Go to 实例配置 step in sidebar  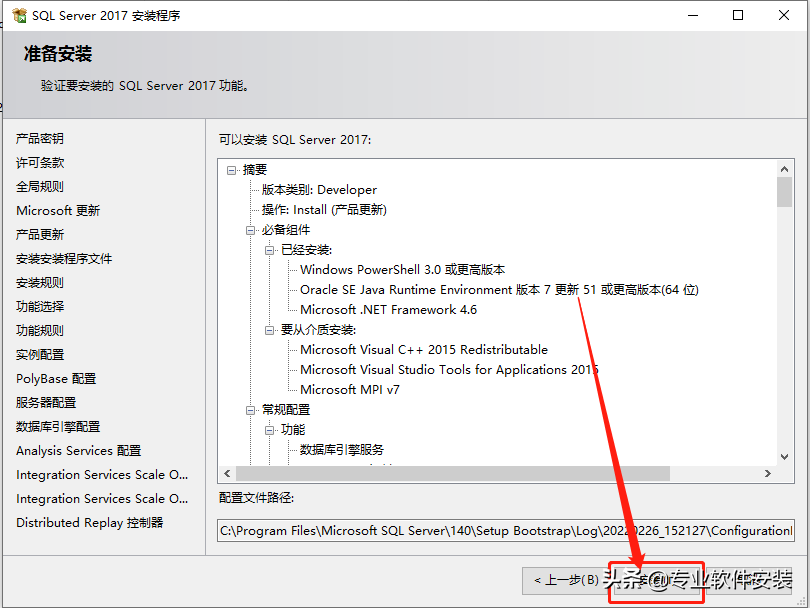coord(40,355)
